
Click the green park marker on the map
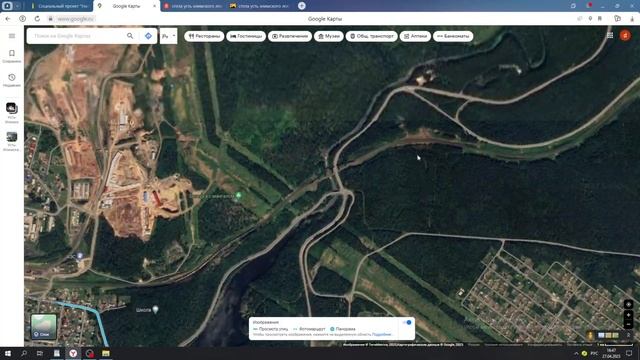(239, 196)
